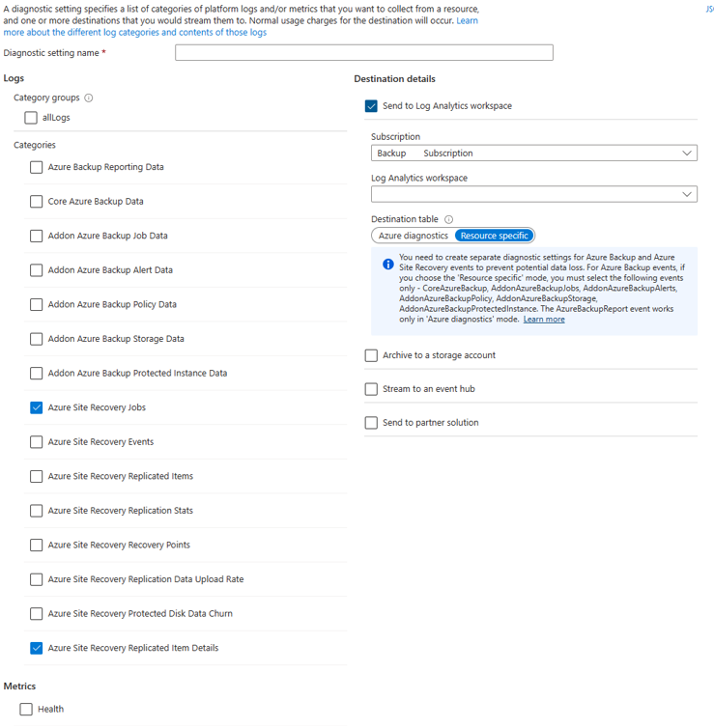The height and width of the screenshot is (728, 714).
Task: Follow link about different log categories
Action: (x=134, y=33)
